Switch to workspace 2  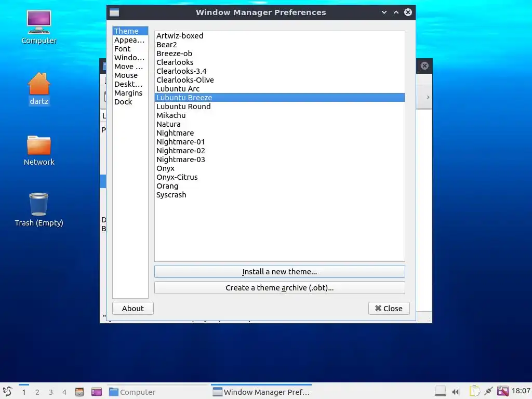tap(37, 392)
